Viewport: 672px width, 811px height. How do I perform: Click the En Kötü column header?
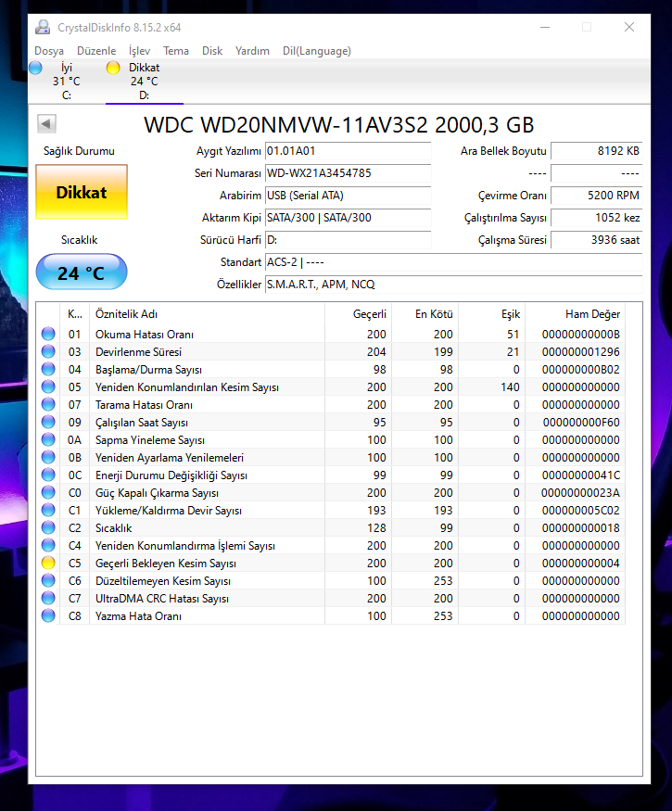pyautogui.click(x=425, y=314)
